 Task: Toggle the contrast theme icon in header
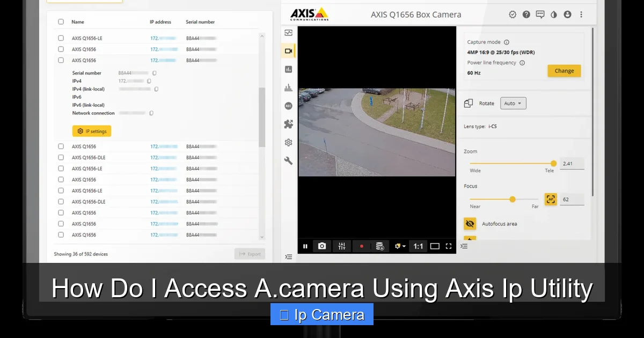pyautogui.click(x=554, y=14)
